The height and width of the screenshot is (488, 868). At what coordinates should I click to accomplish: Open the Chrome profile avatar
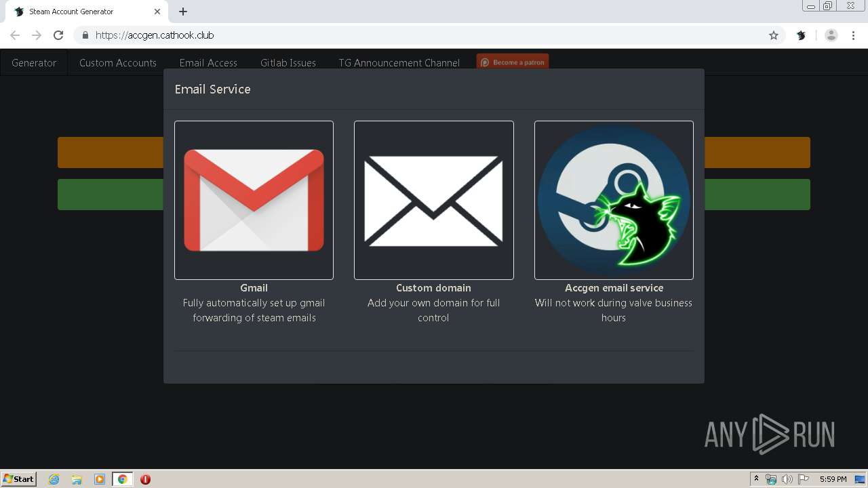831,35
